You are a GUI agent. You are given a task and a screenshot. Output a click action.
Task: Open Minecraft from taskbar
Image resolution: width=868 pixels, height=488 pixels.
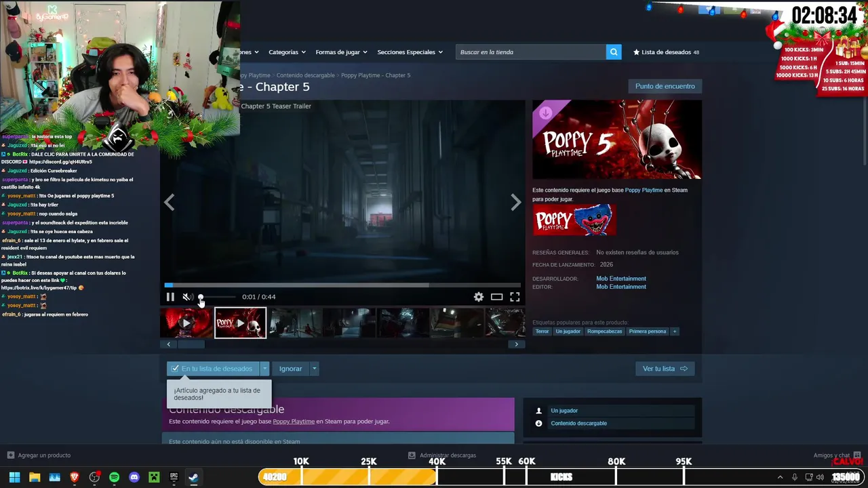click(154, 477)
